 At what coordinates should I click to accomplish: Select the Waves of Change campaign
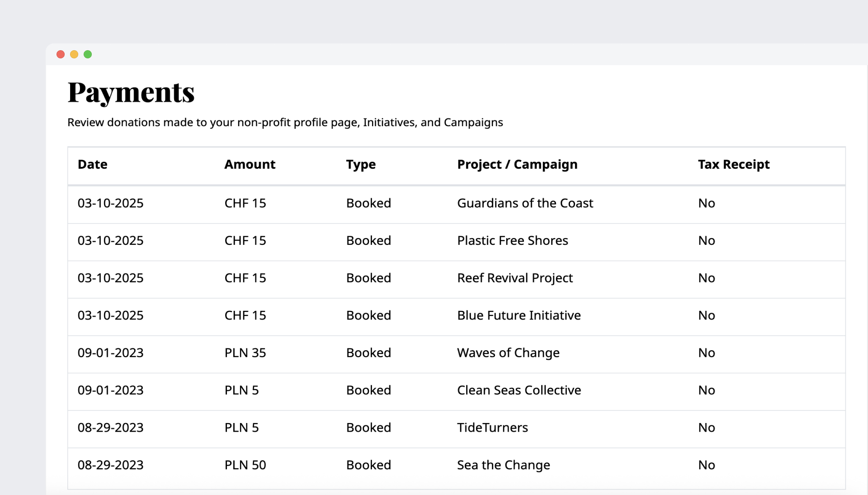tap(508, 353)
